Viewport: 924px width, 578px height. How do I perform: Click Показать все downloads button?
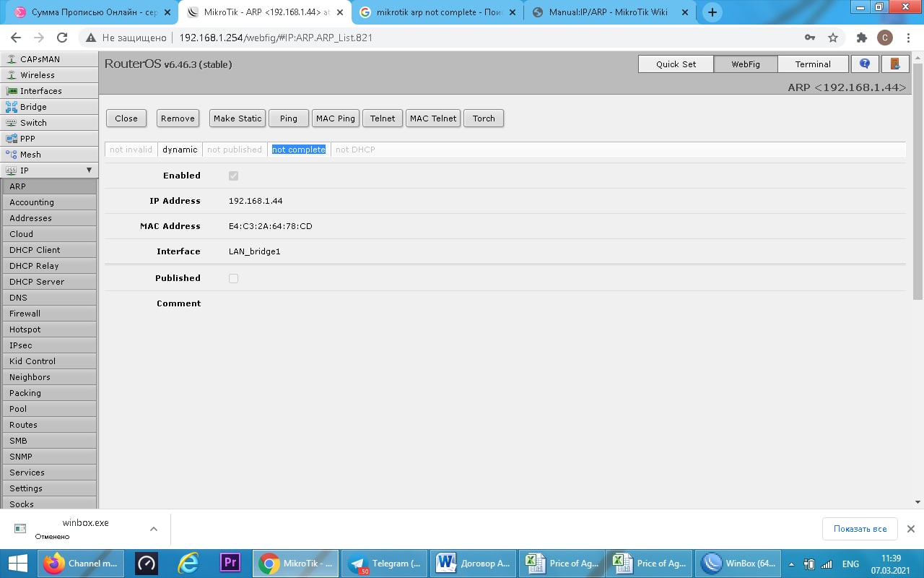[860, 529]
